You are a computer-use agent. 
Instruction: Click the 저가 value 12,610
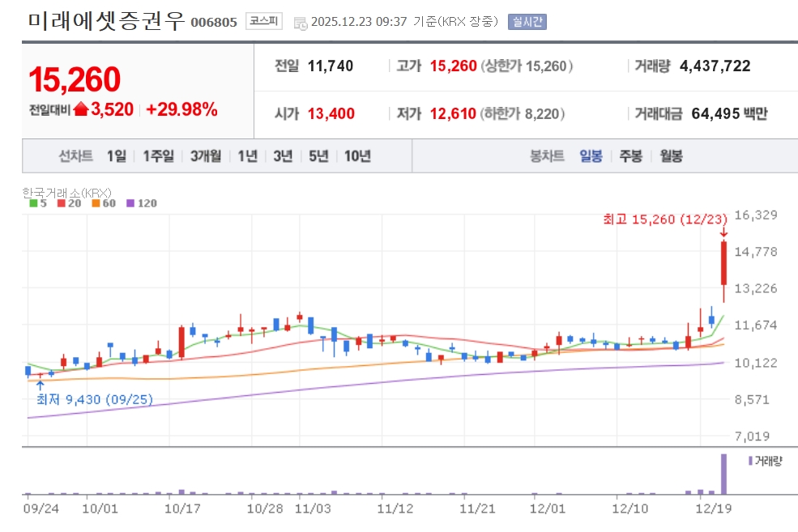point(453,113)
